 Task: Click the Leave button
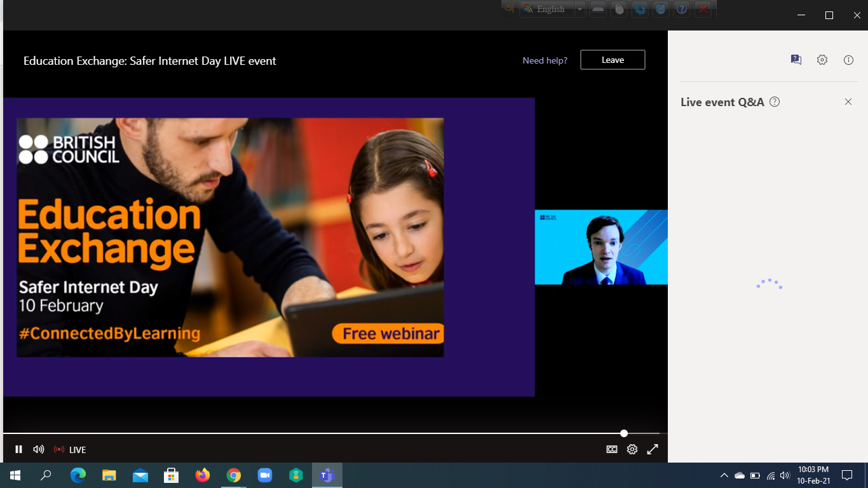(613, 60)
